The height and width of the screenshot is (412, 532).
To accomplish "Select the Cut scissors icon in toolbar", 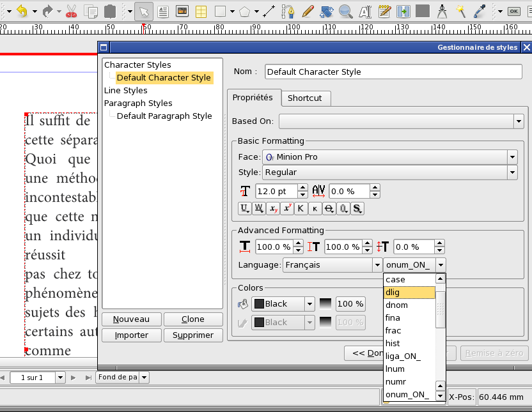I will [72, 11].
